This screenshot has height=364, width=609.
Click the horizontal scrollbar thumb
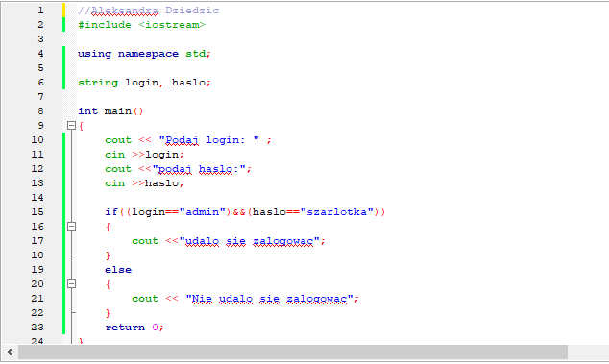pos(293,352)
